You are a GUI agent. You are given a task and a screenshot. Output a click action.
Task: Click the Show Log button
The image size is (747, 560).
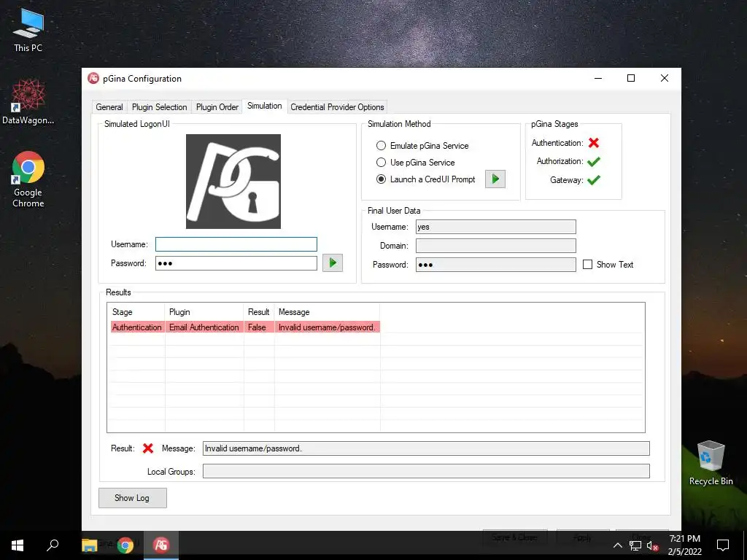133,497
